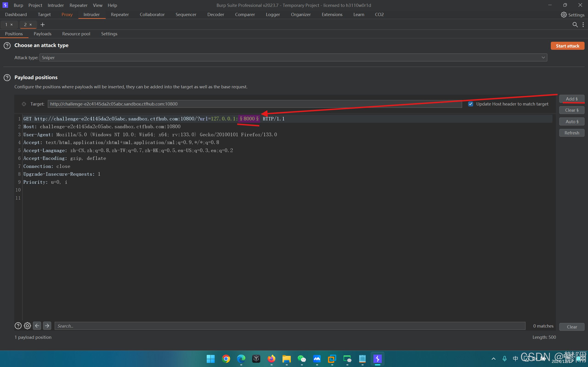Click help icon beside Choose an attack type
Screen dimensions: 588x367
click(7, 45)
